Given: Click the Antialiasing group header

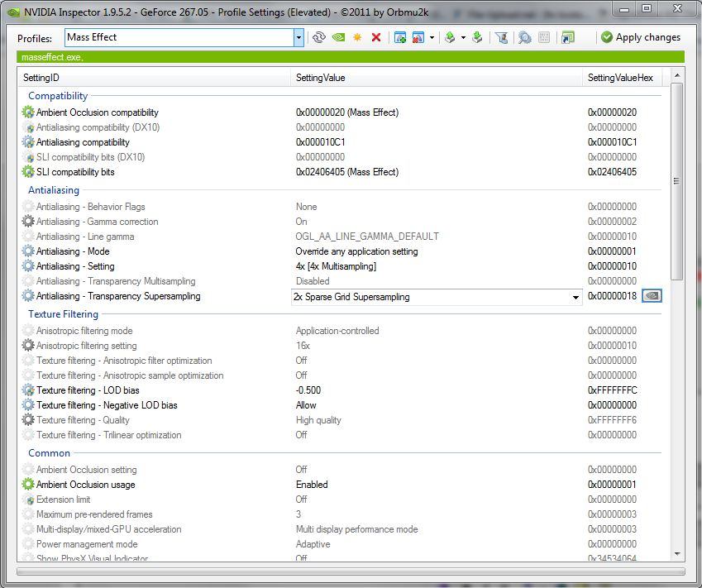Looking at the screenshot, I should [x=54, y=190].
